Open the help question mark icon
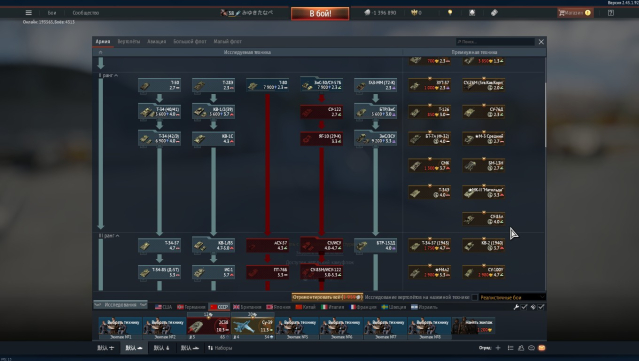The height and width of the screenshot is (361, 639). point(610,13)
